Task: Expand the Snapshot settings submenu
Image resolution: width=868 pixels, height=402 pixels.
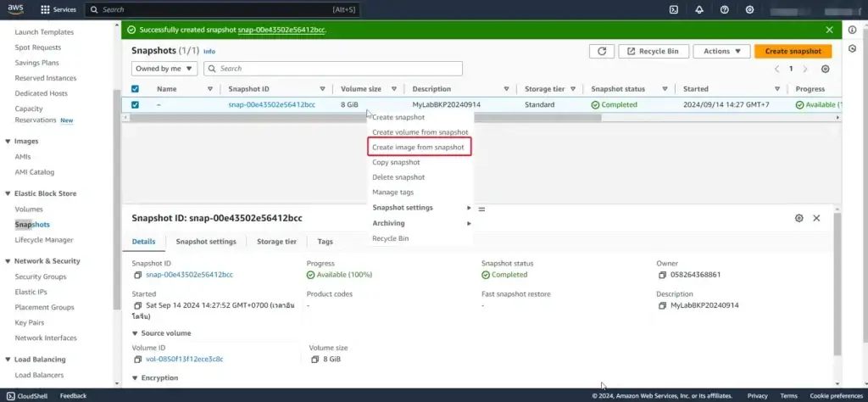Action: (x=421, y=208)
